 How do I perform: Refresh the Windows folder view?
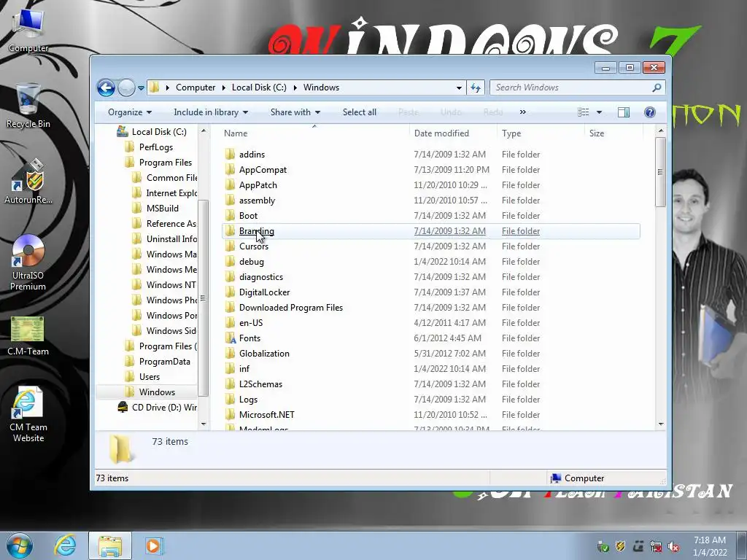click(x=476, y=87)
